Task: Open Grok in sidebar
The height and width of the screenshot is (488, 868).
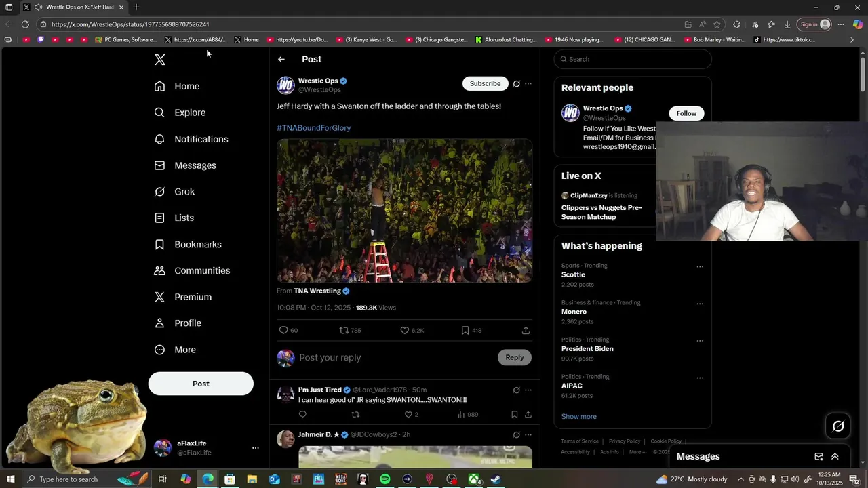Action: click(174, 192)
